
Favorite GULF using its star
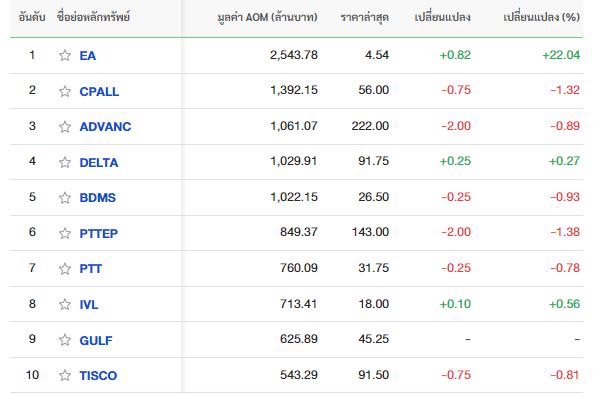coord(65,340)
